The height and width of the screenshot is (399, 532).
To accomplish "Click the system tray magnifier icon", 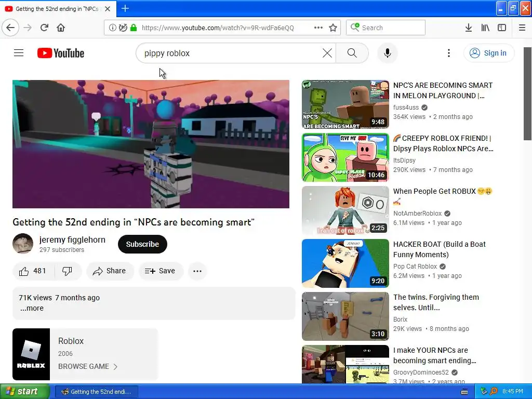I will click(x=494, y=392).
